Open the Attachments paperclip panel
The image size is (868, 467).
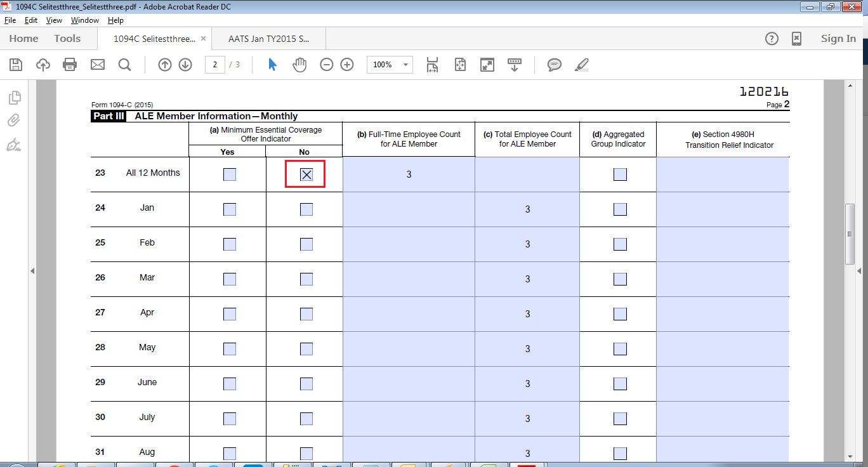pos(14,121)
